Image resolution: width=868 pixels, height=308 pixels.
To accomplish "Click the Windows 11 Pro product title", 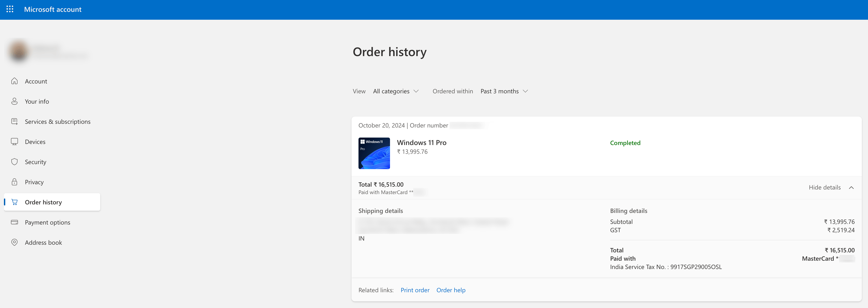I will 422,143.
